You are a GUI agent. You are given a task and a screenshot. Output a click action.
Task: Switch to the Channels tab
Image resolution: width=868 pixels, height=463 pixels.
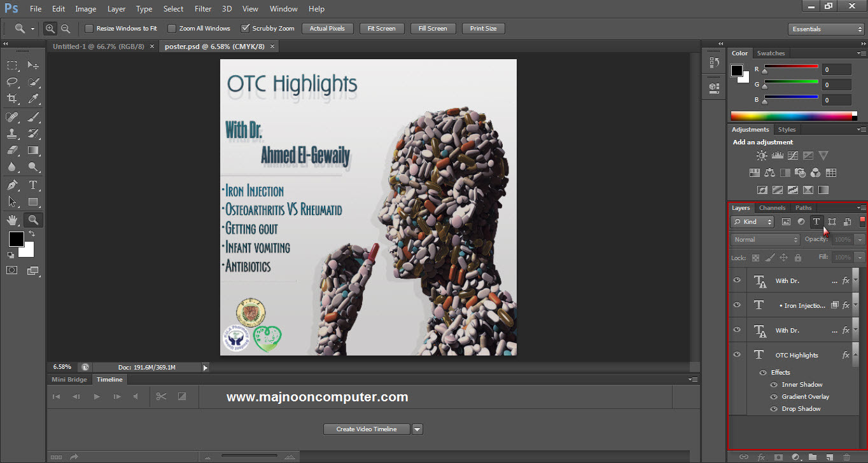pos(772,208)
